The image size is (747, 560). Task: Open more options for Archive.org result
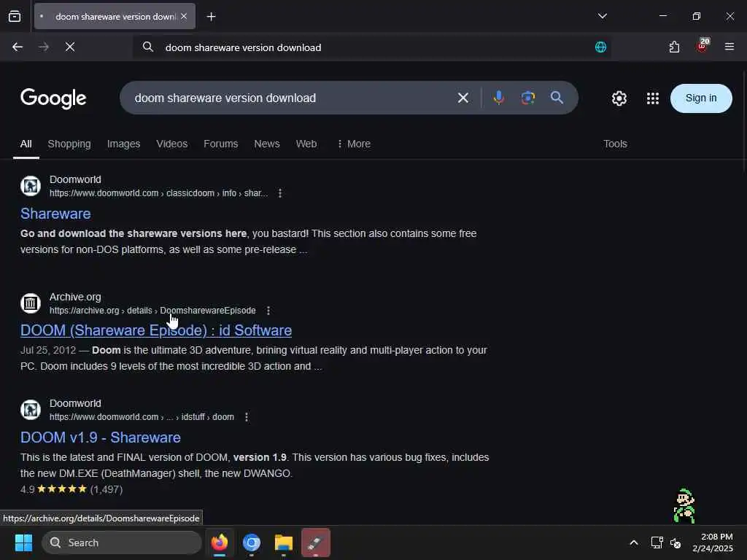[268, 311]
